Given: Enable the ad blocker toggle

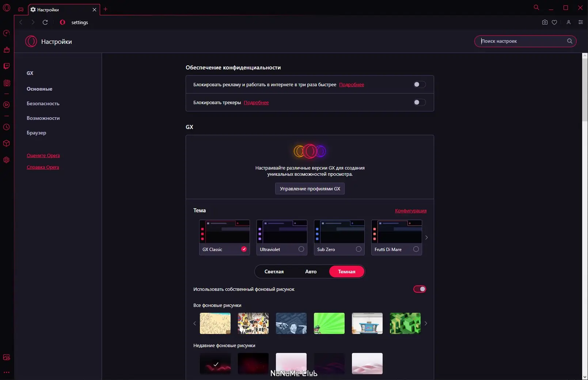Looking at the screenshot, I should (420, 84).
